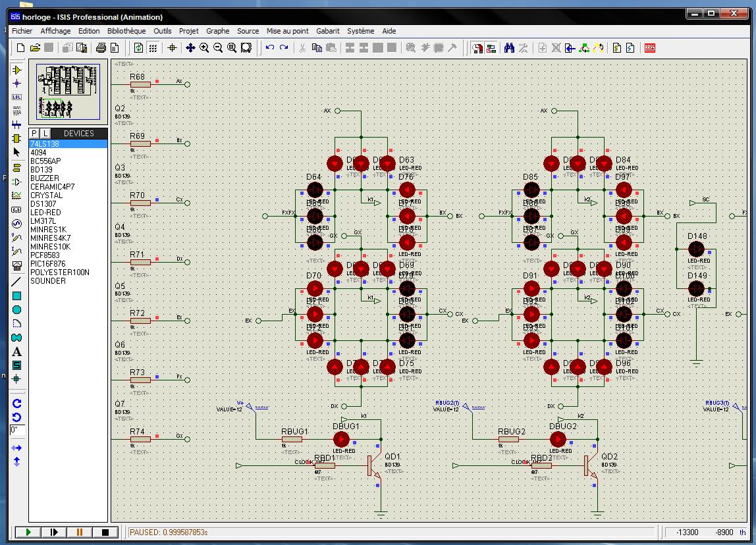Viewport: 756px width, 545px height.
Task: Click the Wire label tool
Action: click(x=17, y=97)
